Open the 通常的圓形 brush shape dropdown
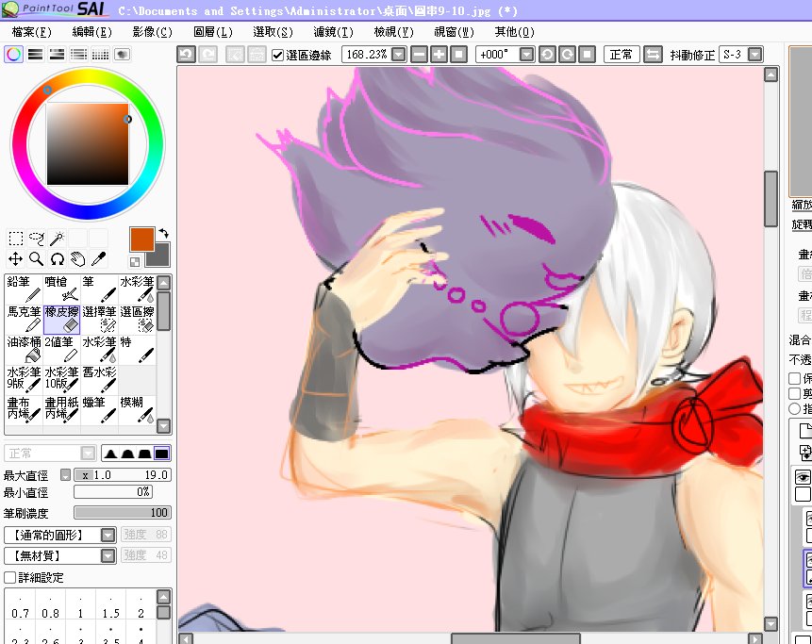This screenshot has width=812, height=644. (x=108, y=535)
